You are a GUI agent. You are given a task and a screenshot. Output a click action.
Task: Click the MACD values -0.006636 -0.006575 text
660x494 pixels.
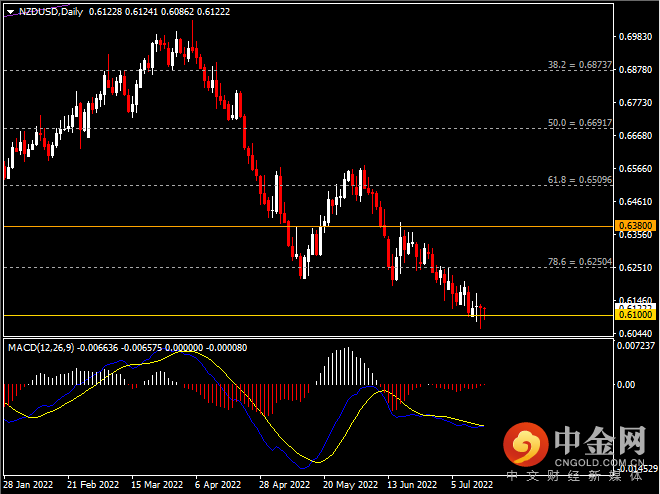pos(120,348)
